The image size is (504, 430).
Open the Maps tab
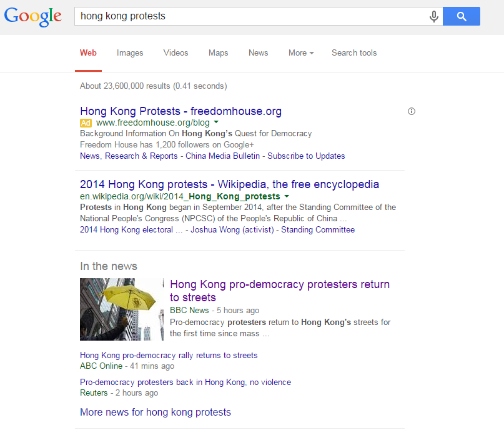218,52
